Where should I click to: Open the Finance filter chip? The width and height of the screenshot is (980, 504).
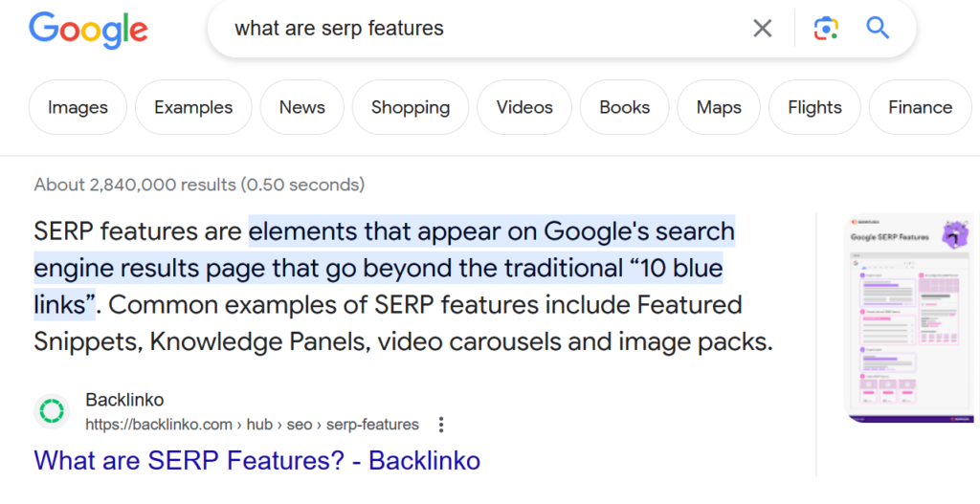point(920,107)
